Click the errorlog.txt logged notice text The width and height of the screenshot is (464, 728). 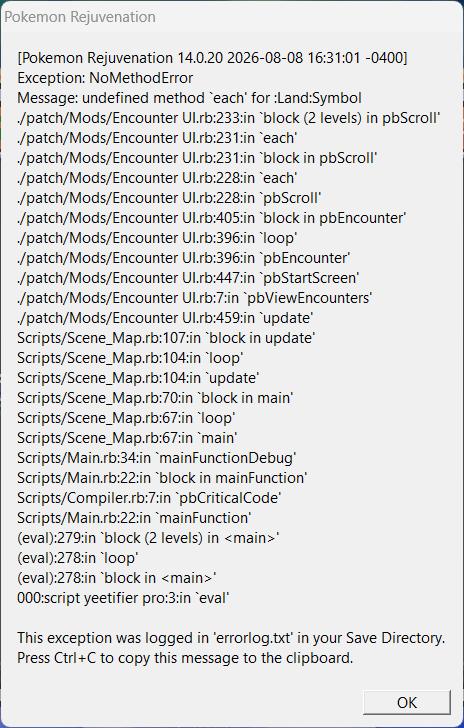tap(231, 638)
